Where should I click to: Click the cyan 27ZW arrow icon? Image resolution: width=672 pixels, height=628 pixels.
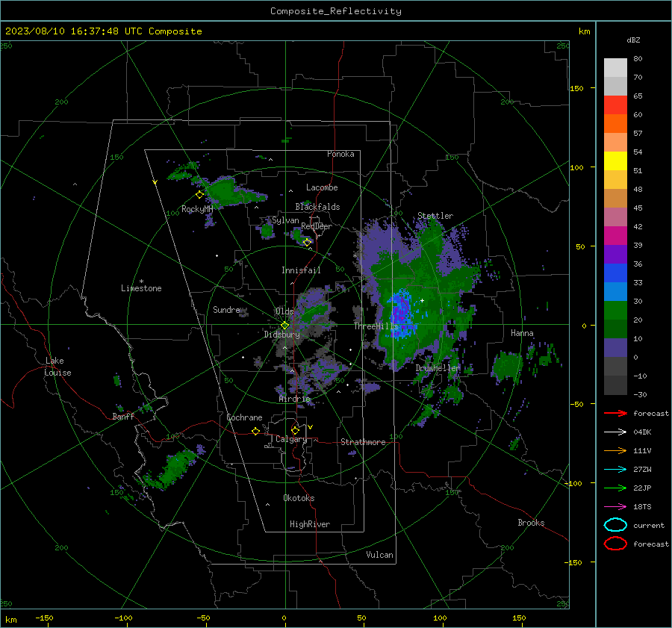click(615, 470)
